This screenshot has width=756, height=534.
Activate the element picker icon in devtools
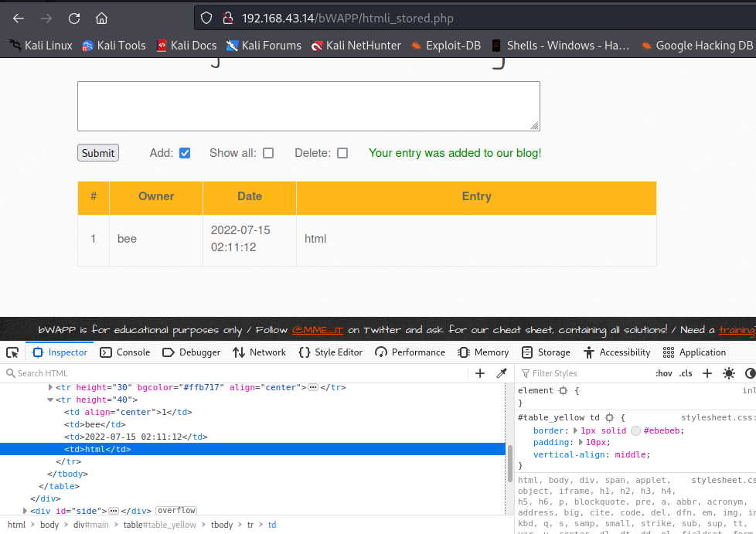point(12,352)
